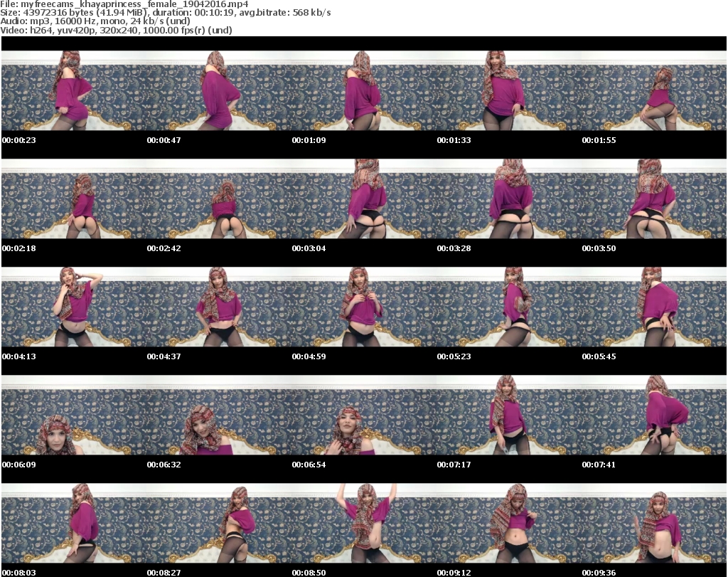Select the thumbnail frame at 00:06:09
The height and width of the screenshot is (577, 728).
[x=74, y=415]
